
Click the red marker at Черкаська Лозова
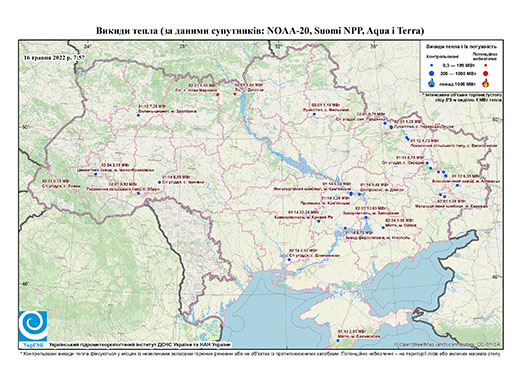[391, 127]
